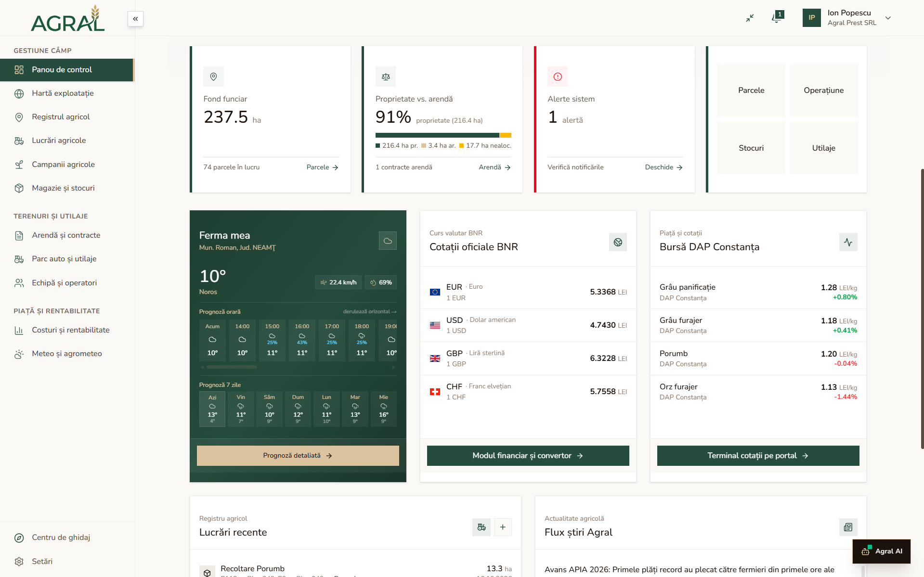Select the 16:00 hourly forecast cell

click(x=302, y=340)
